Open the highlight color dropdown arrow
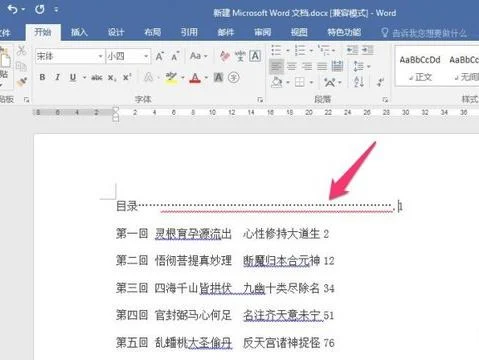The height and width of the screenshot is (360, 479). (x=183, y=78)
